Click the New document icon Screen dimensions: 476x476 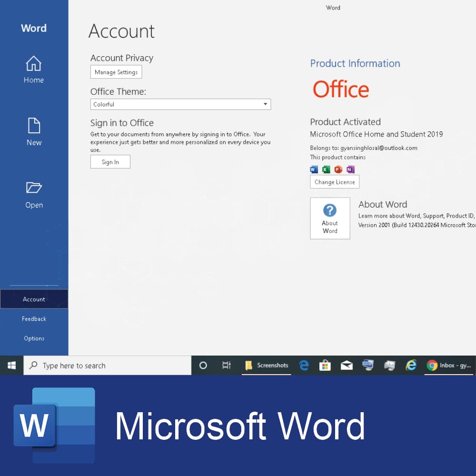34,125
